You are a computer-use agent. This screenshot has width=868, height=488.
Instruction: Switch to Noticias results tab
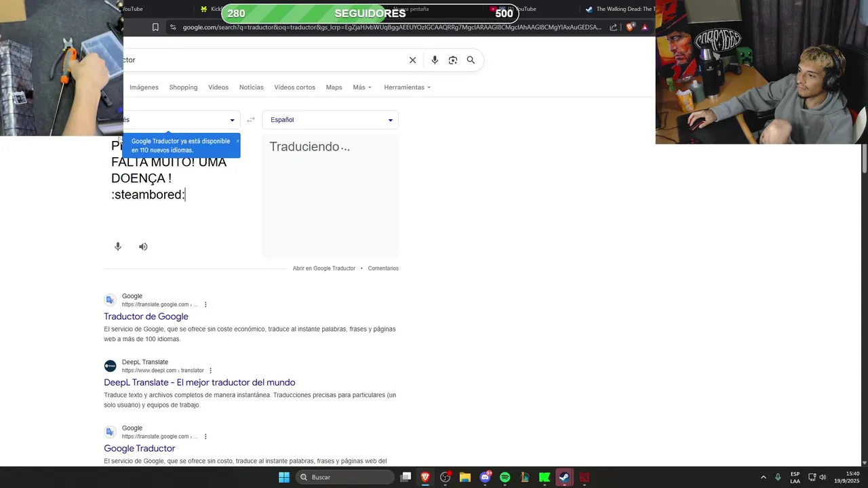tap(251, 87)
